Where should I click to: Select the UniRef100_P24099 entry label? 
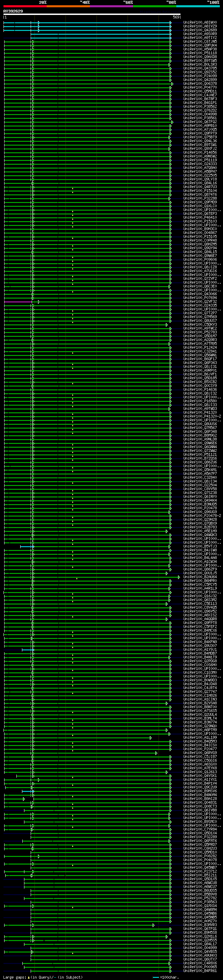200,76
